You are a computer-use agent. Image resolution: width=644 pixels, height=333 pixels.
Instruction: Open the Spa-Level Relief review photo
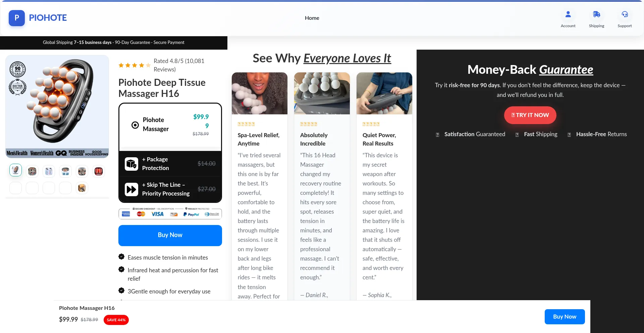pyautogui.click(x=260, y=94)
